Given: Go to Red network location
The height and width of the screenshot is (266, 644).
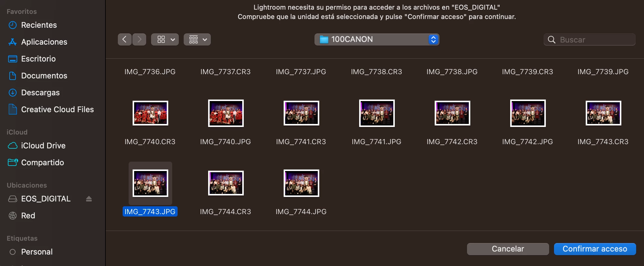Looking at the screenshot, I should [x=28, y=216].
